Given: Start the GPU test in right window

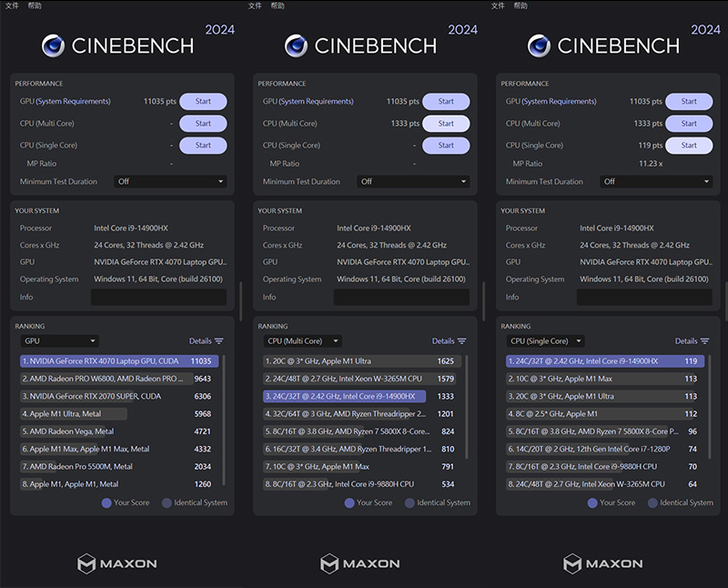Looking at the screenshot, I should (689, 101).
